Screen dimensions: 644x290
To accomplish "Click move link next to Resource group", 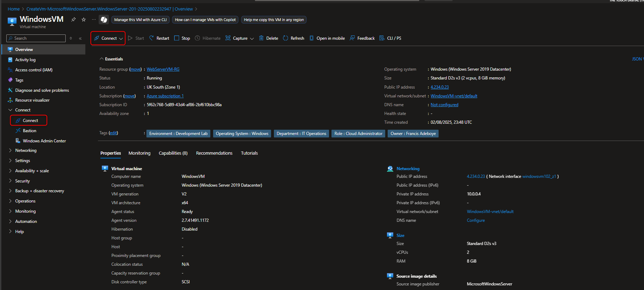I will tap(136, 69).
